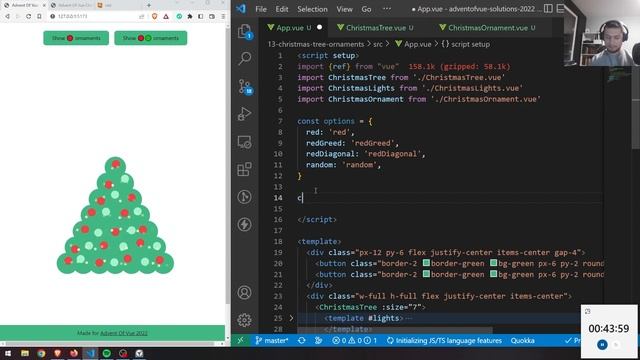Open the Selection menu
The width and height of the screenshot is (640, 360).
pos(312,9)
